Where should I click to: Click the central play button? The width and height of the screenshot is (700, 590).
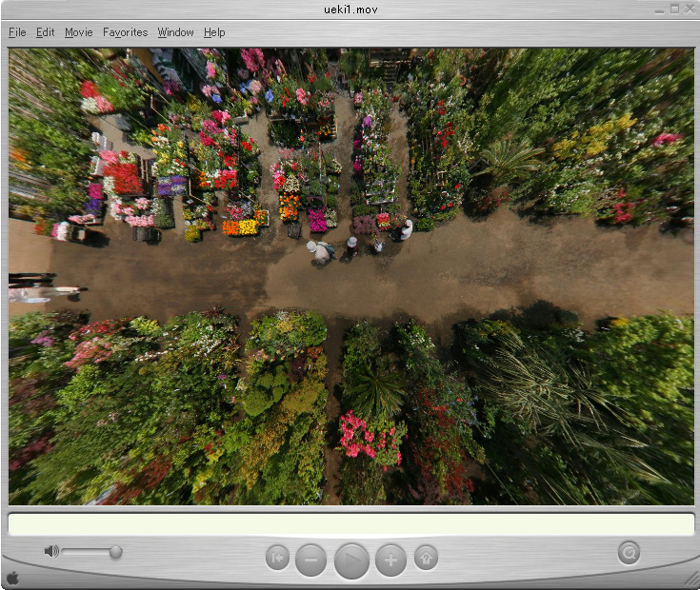(x=351, y=561)
